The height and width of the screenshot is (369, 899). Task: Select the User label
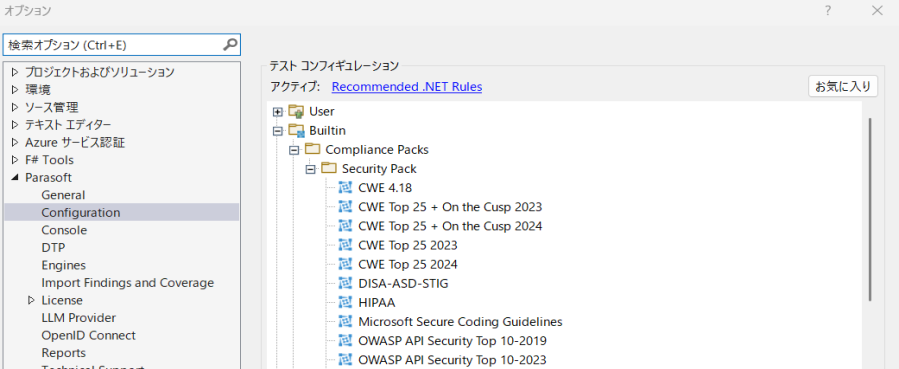click(x=322, y=111)
